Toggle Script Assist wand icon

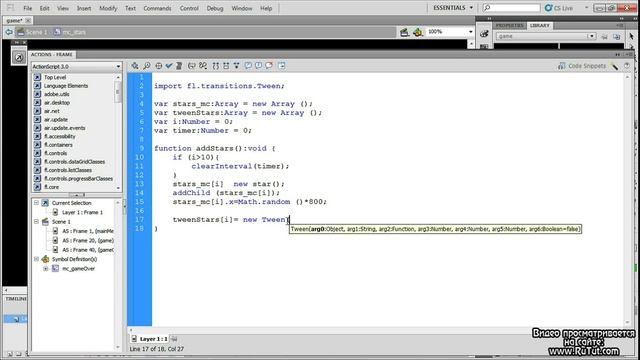click(x=615, y=66)
